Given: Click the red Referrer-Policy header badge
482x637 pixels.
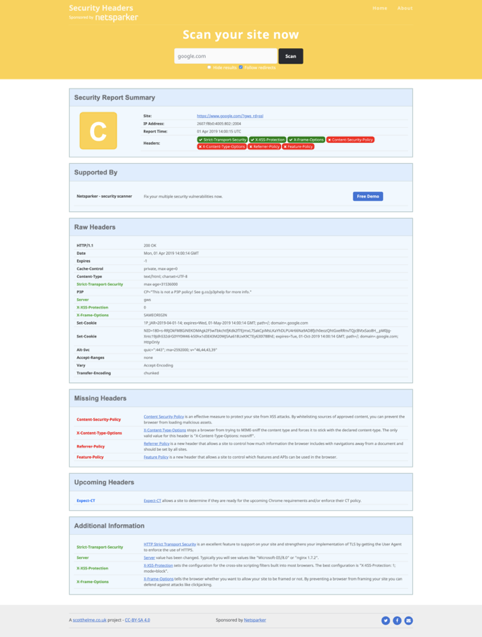Looking at the screenshot, I should (264, 147).
